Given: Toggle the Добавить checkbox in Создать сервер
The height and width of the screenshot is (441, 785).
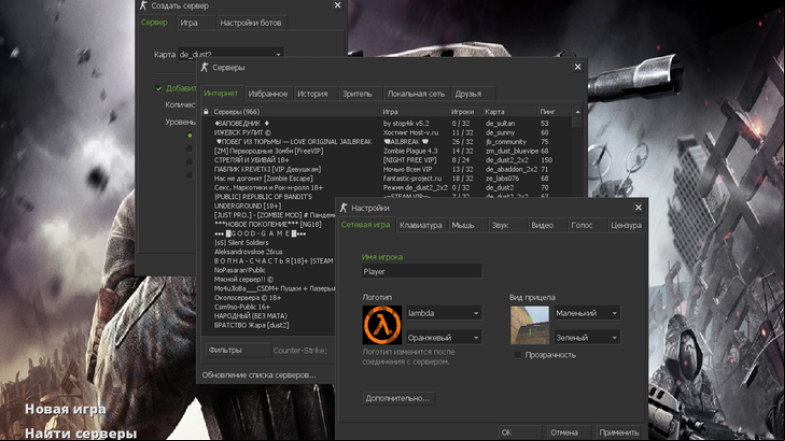Looking at the screenshot, I should [x=159, y=89].
